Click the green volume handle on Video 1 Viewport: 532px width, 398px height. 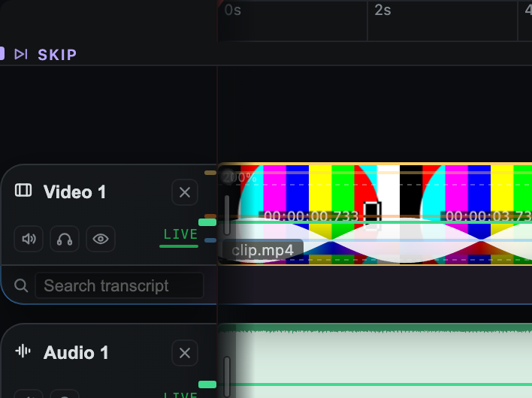[x=207, y=222]
